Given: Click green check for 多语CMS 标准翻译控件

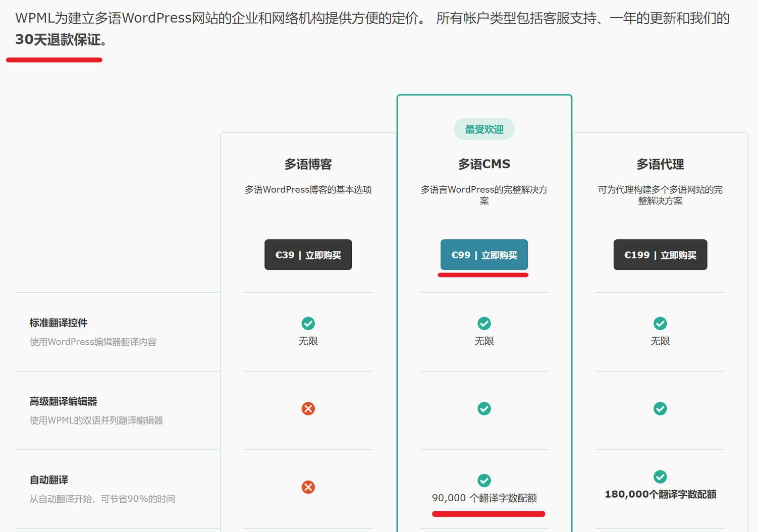Looking at the screenshot, I should (x=484, y=323).
